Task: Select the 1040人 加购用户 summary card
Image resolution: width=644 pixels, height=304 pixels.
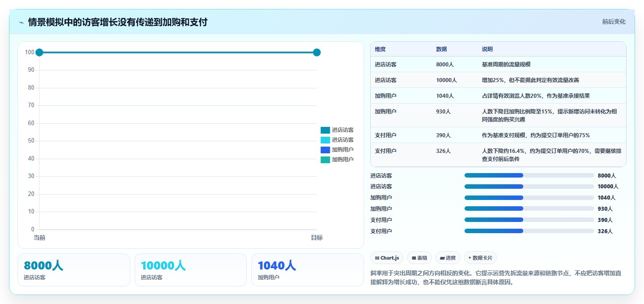Action: point(307,270)
